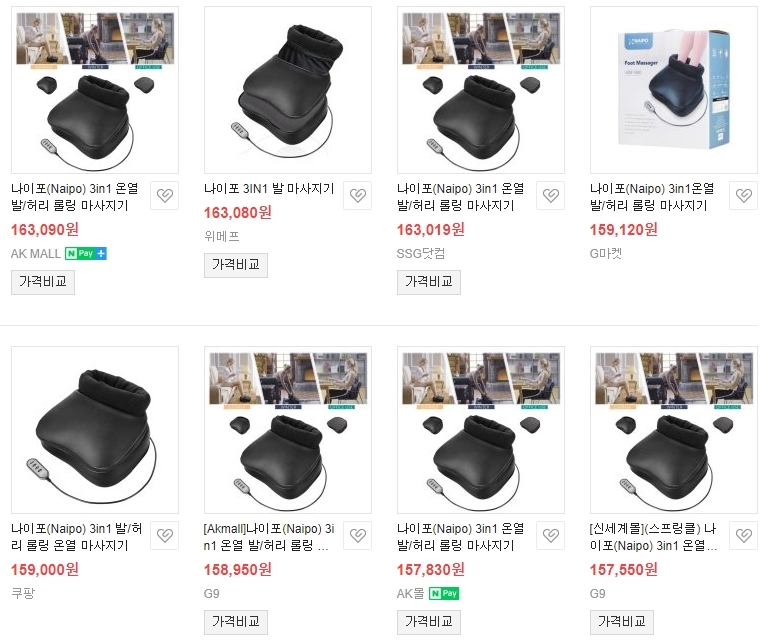767x644 pixels.
Task: Open the '[Akmall]나이포(Naipo)' product title
Action: [266, 536]
